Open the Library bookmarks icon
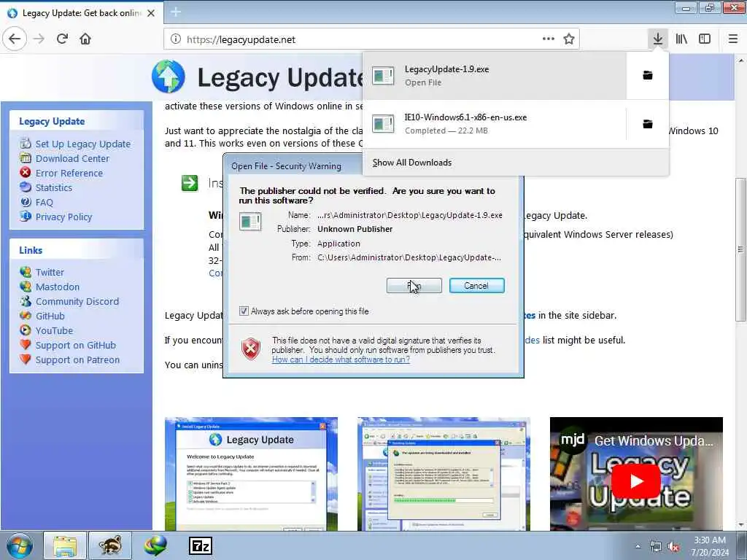Viewport: 747px width, 560px height. (681, 39)
